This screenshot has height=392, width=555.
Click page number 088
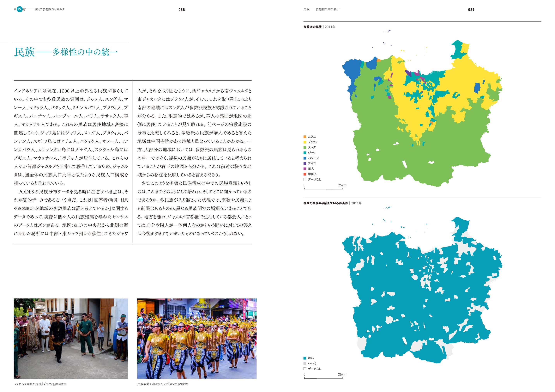pyautogui.click(x=182, y=10)
